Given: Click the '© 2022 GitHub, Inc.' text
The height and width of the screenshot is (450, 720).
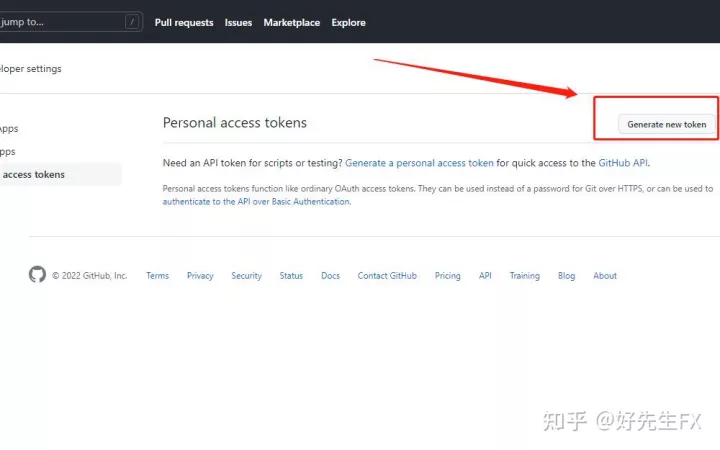Looking at the screenshot, I should pos(90,276).
